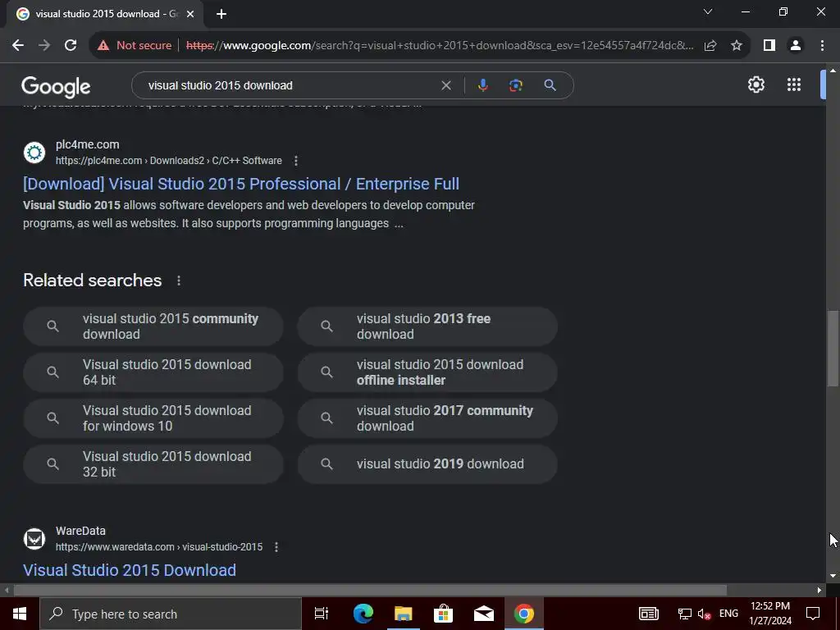The width and height of the screenshot is (840, 630).
Task: Search Visual studio 2015 download 32 bit
Action: tap(153, 464)
